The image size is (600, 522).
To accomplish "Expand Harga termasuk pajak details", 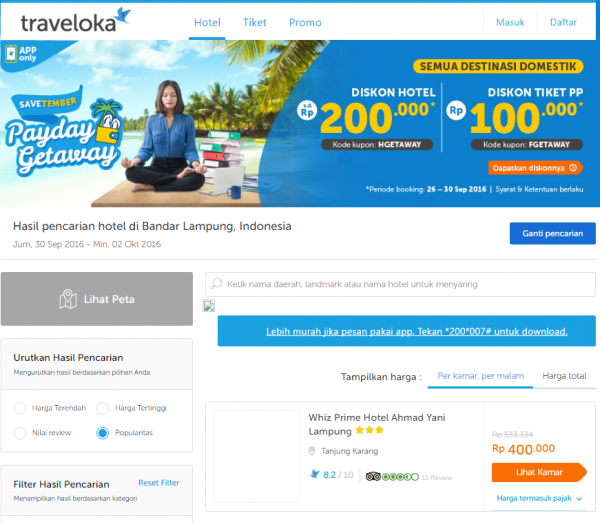I will (x=539, y=498).
